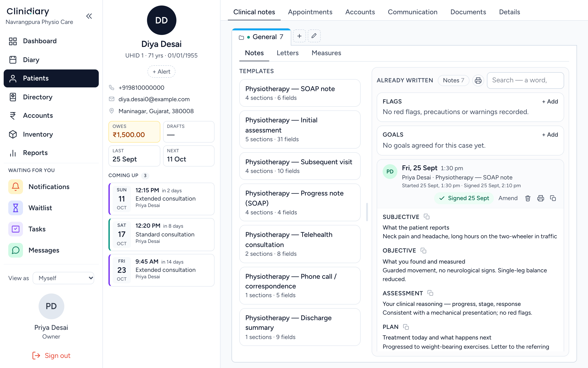Click the Owes ₹1,500.00 balance card
Image resolution: width=588 pixels, height=368 pixels.
point(134,132)
